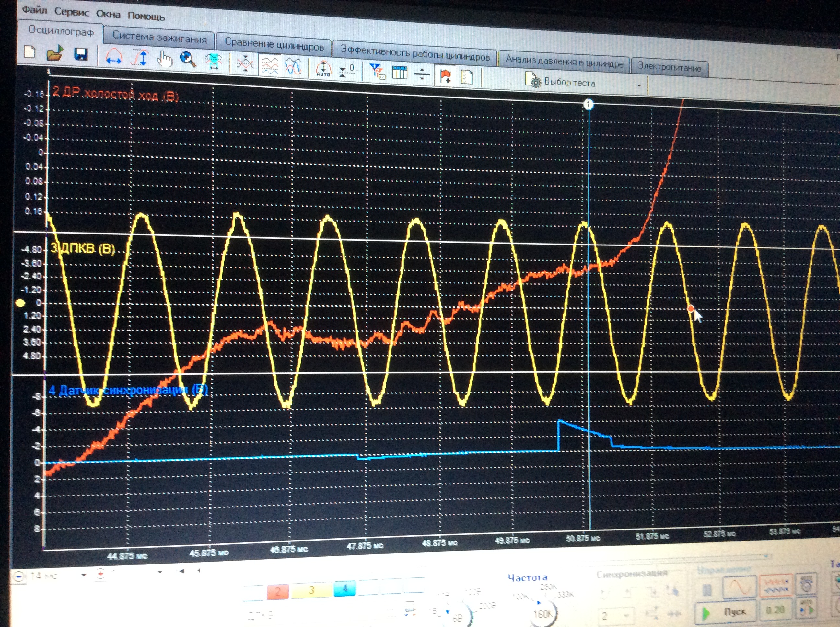Image resolution: width=840 pixels, height=627 pixels.
Task: Switch to the Сравнение цилиндров tab
Action: (x=274, y=44)
